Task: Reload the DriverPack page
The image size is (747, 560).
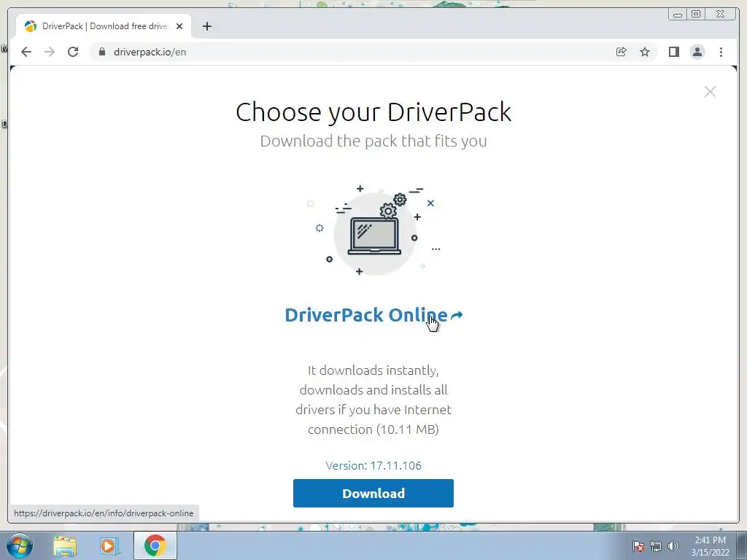Action: [x=73, y=52]
